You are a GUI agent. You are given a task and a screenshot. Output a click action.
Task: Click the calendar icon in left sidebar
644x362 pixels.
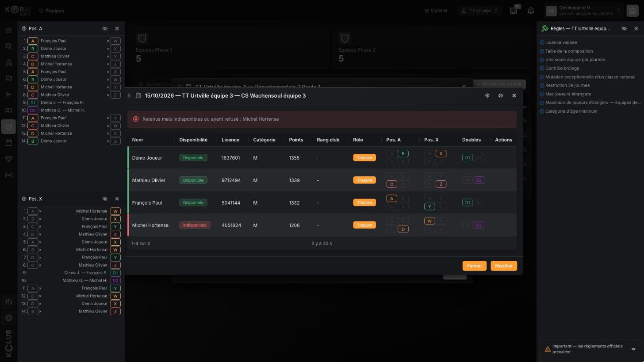tap(8, 143)
